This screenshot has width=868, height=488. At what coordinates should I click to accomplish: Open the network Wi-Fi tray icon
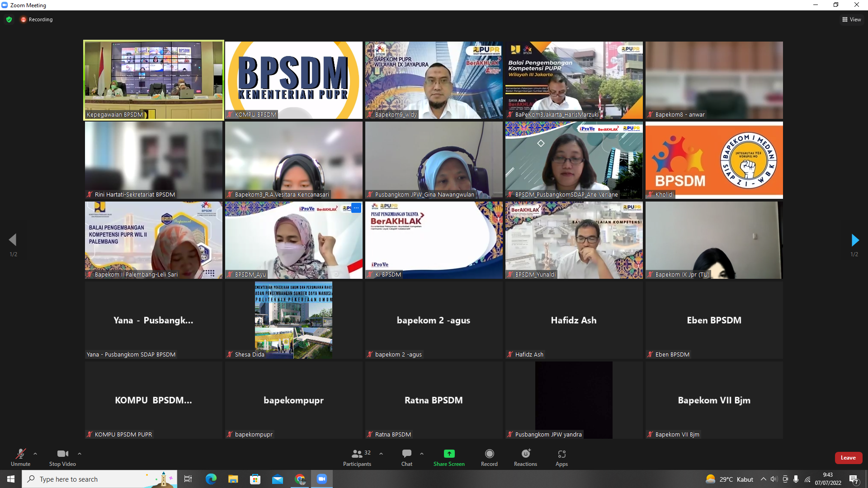point(807,479)
